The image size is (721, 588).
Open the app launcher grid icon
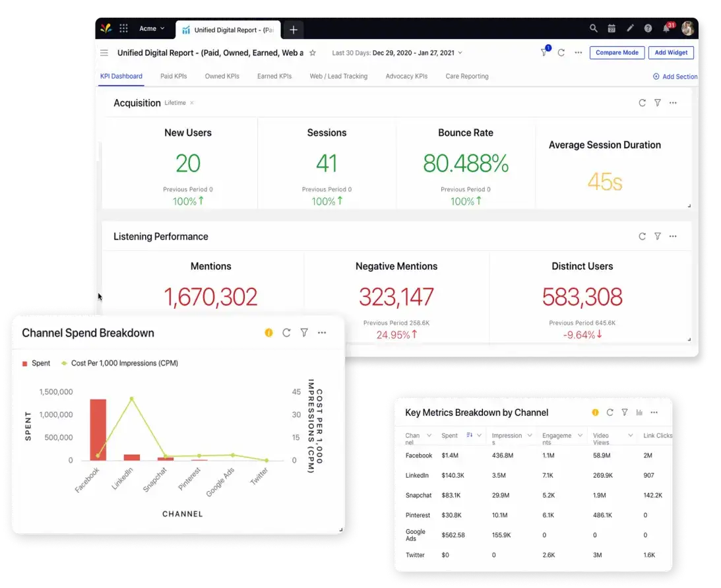coord(124,28)
